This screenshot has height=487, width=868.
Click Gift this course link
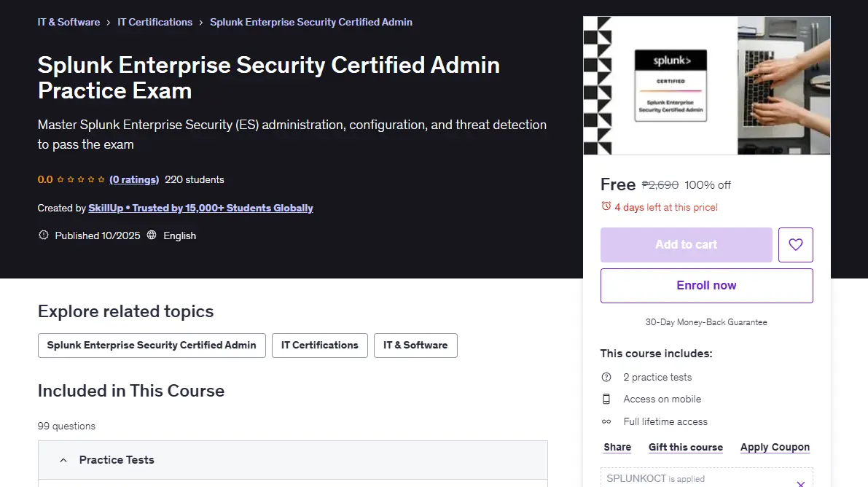click(686, 447)
